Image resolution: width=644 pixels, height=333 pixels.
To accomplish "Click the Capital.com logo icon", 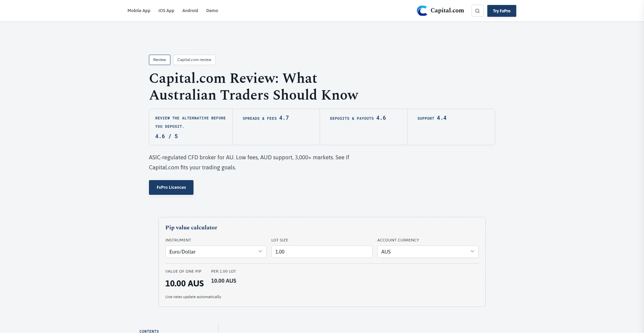I will [422, 11].
